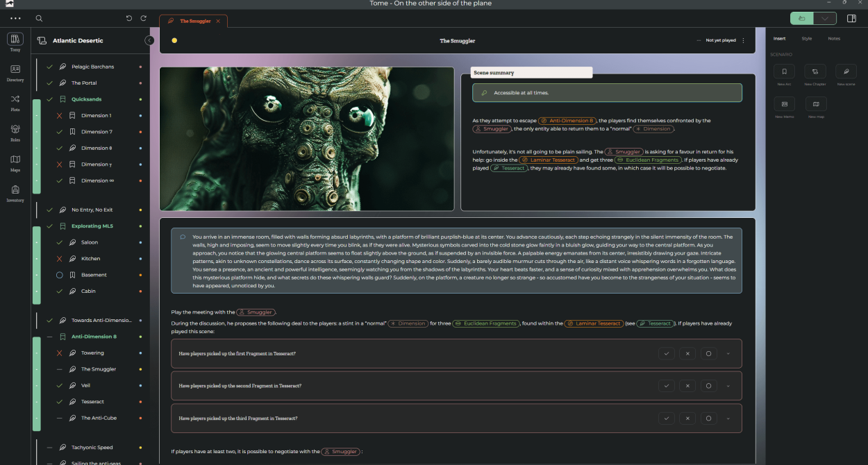Click the Not yet played status label

pos(720,40)
